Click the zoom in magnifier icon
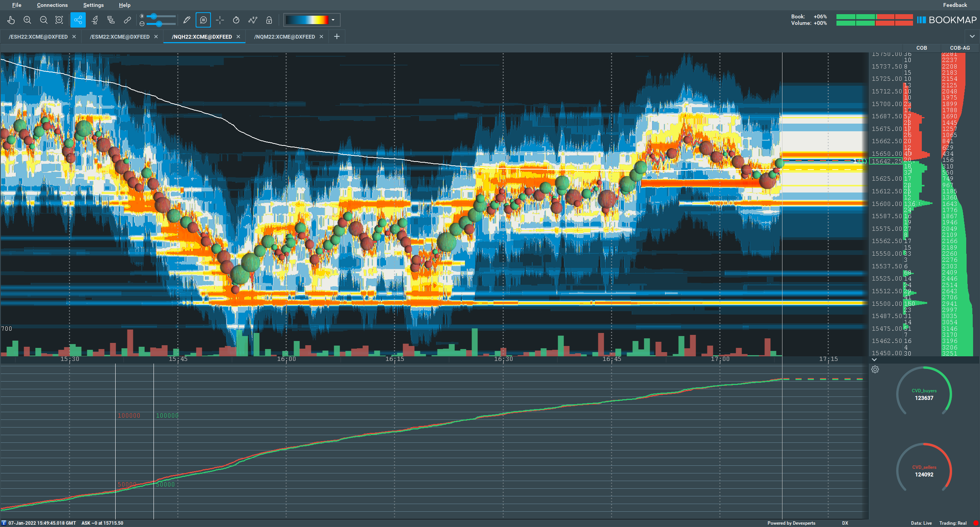 click(x=27, y=20)
